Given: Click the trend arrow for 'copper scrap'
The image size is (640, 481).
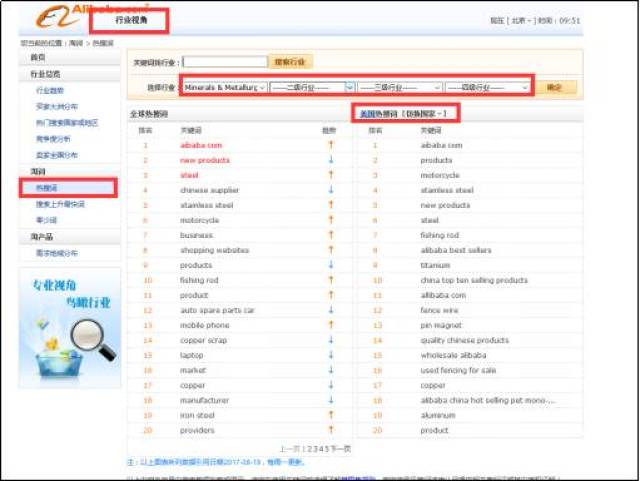Looking at the screenshot, I should (x=331, y=340).
